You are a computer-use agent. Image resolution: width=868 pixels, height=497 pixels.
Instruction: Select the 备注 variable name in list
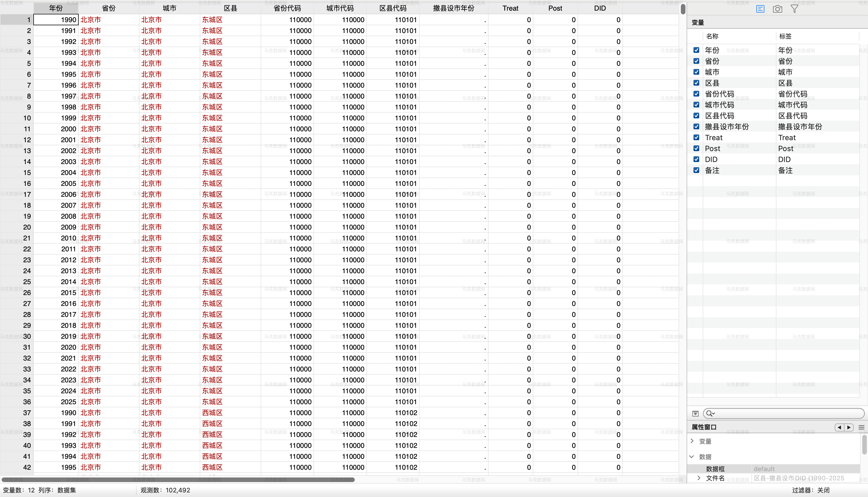pos(712,170)
